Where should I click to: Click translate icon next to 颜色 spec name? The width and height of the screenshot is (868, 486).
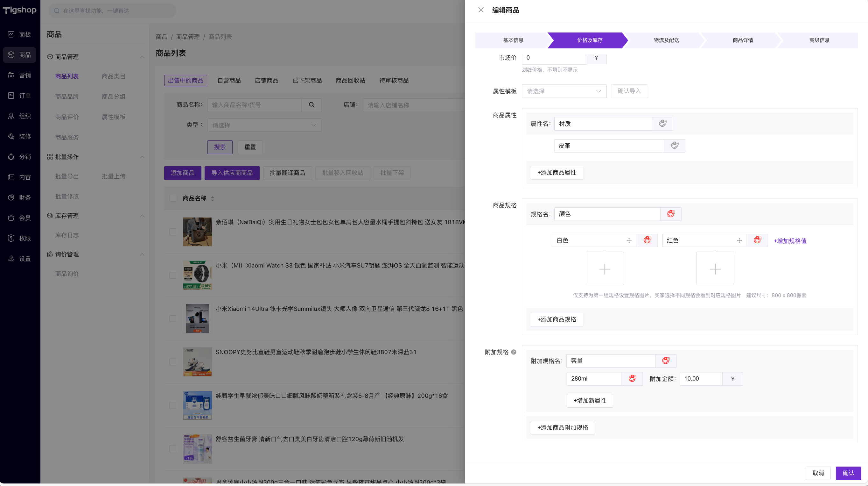pos(670,214)
